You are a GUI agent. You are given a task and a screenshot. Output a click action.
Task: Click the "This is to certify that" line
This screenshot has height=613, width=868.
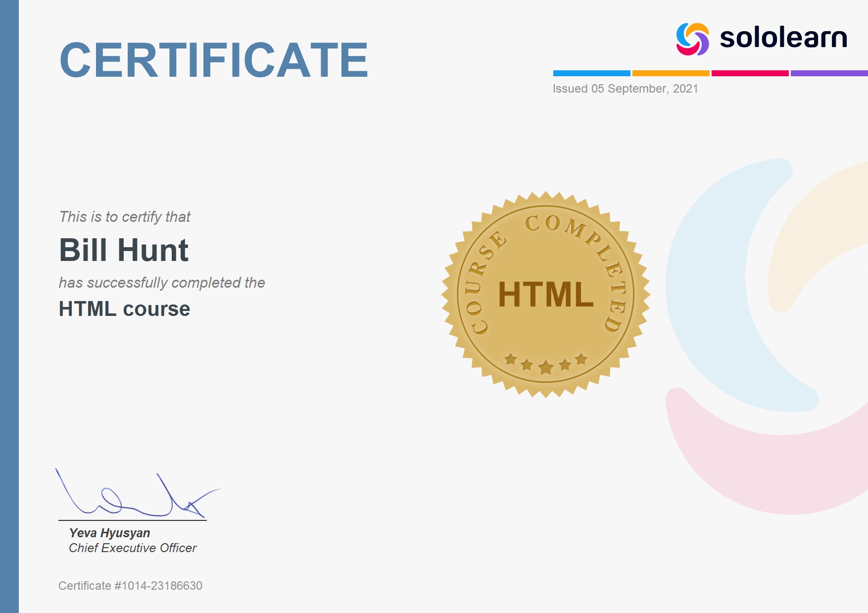125,217
